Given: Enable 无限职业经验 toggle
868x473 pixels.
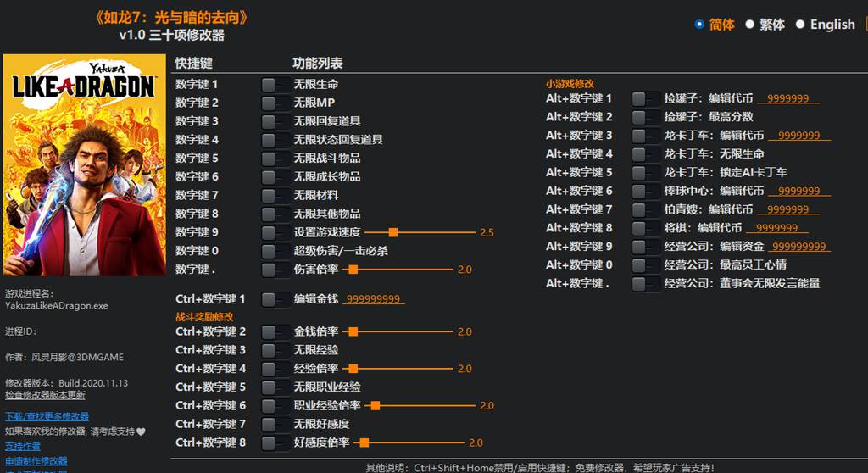Looking at the screenshot, I should [275, 387].
